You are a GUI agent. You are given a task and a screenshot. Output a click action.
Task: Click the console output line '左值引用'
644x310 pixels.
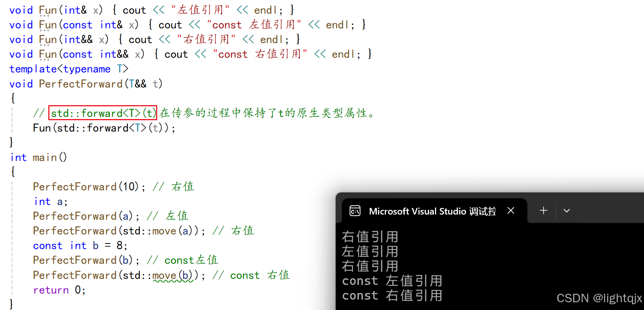click(x=370, y=252)
